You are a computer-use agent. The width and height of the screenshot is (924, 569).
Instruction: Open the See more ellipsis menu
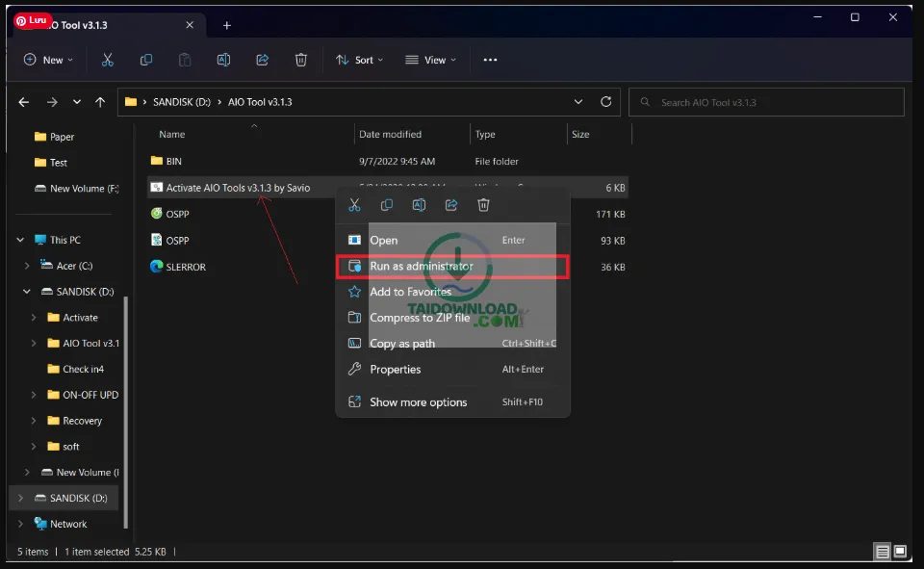click(490, 60)
